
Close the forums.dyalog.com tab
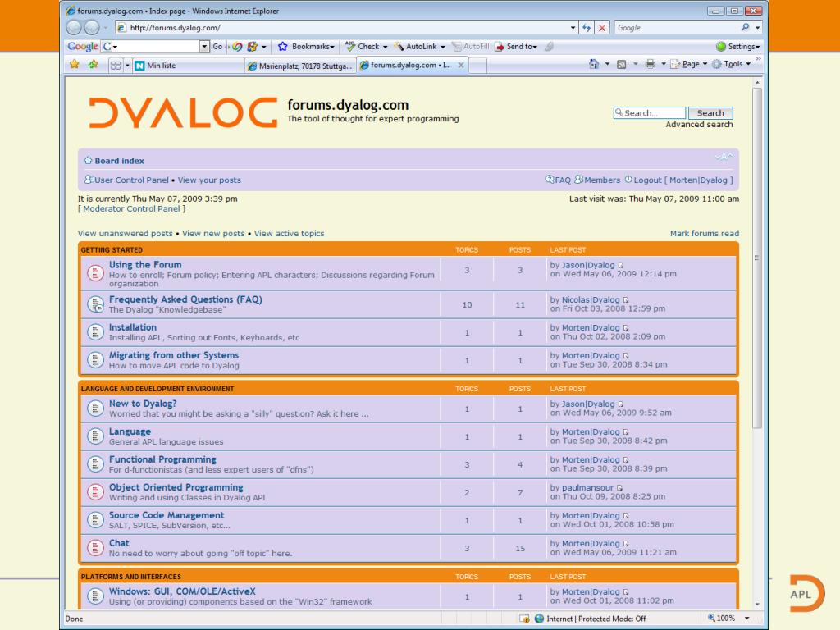[x=461, y=66]
